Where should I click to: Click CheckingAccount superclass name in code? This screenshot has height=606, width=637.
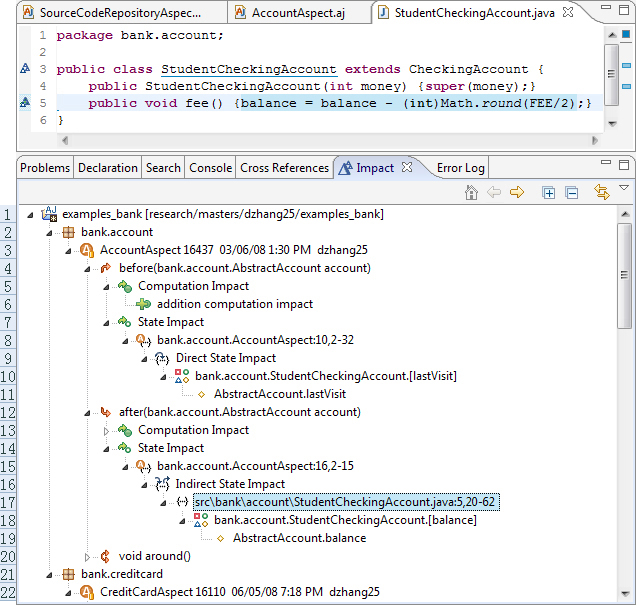point(468,69)
